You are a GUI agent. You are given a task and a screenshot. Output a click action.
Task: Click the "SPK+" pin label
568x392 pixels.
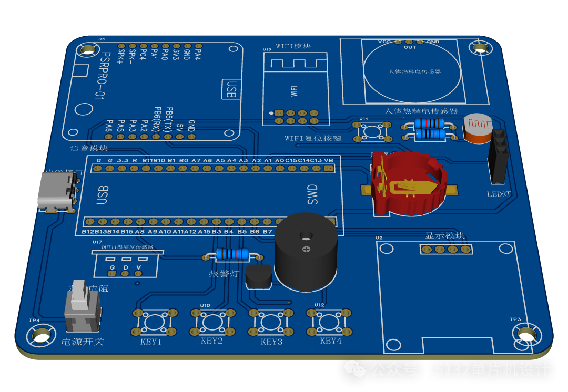pos(121,56)
